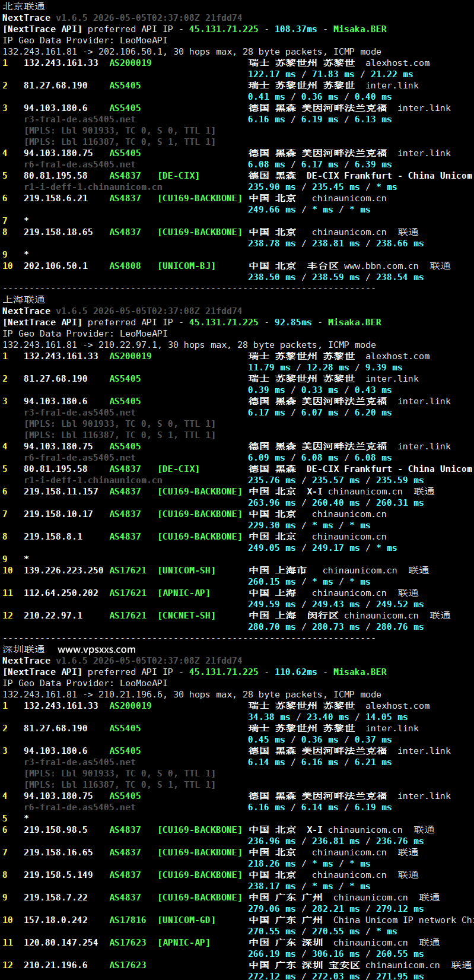Click latency 270.55 ms / 270.55 ms / * ms
The height and width of the screenshot is (980, 474).
(323, 931)
